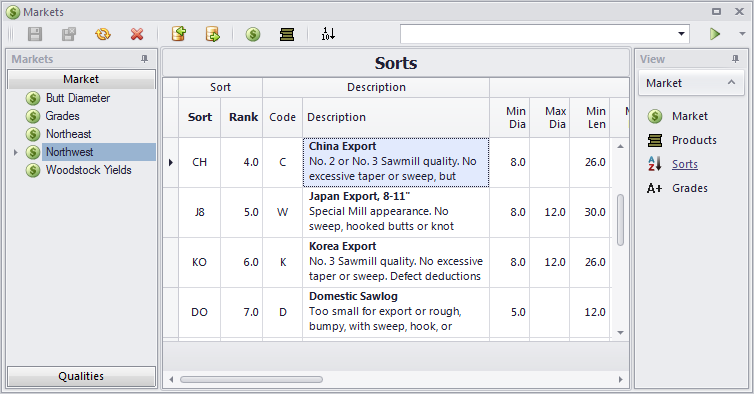Click the CH sort cell
The width and height of the screenshot is (754, 394).
pyautogui.click(x=200, y=163)
